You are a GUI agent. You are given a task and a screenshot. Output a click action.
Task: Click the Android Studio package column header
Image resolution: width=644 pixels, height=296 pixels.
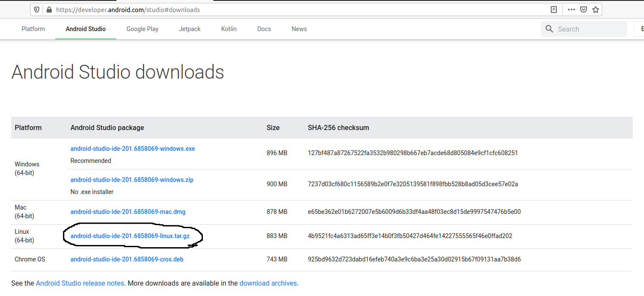(107, 127)
